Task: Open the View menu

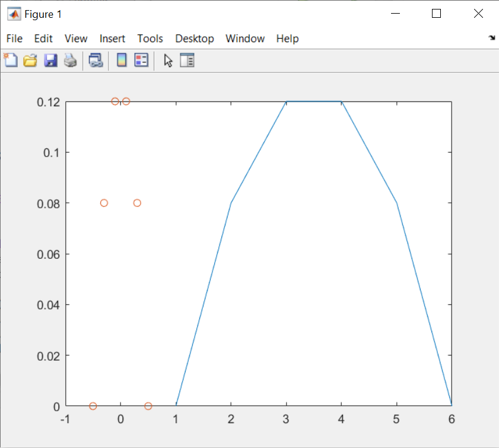Action: pyautogui.click(x=75, y=39)
